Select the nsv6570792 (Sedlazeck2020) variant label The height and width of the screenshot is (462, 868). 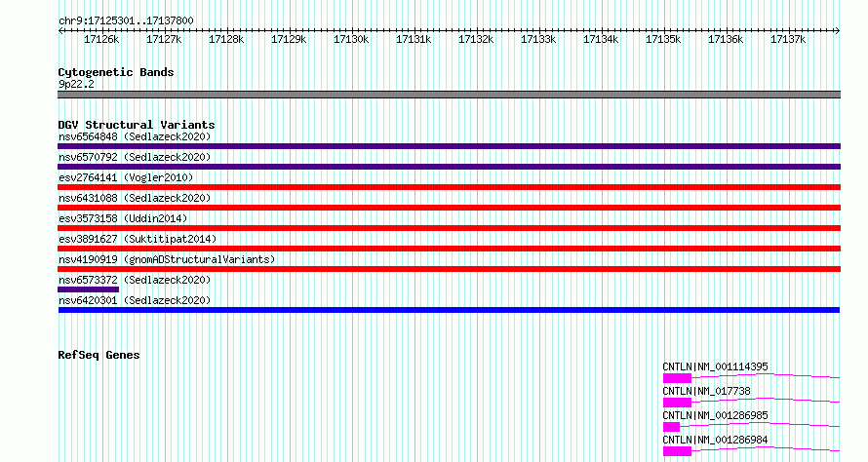(135, 157)
